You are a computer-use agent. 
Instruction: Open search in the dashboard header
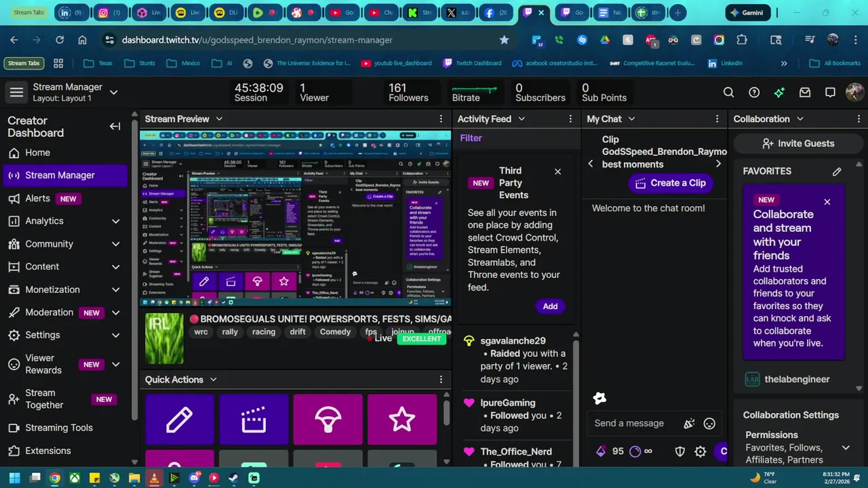728,92
